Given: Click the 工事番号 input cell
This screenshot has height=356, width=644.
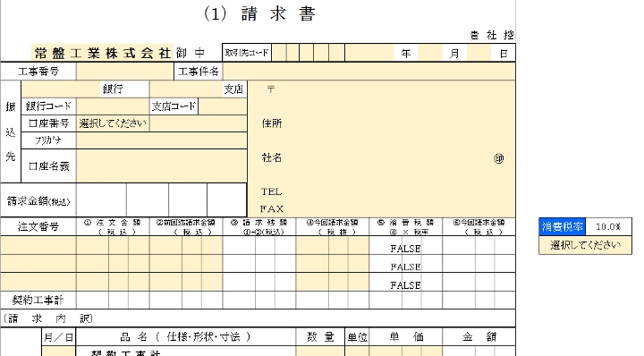Looking at the screenshot, I should pyautogui.click(x=125, y=72).
